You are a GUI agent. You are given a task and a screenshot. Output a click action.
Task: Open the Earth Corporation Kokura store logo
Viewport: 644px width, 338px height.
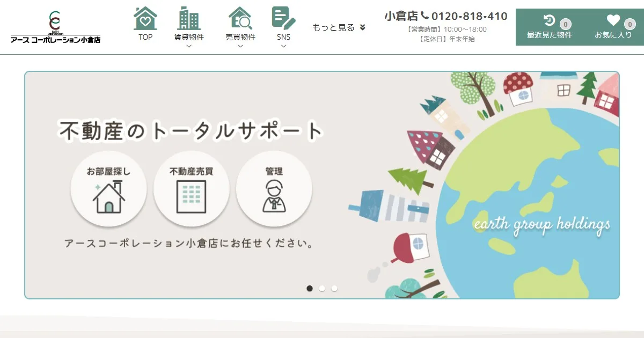coord(55,27)
